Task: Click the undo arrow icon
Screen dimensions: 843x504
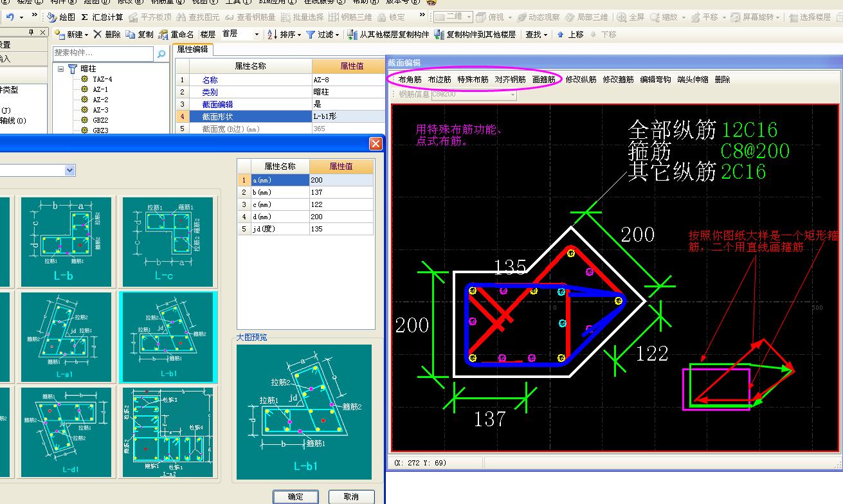Action: [x=10, y=17]
